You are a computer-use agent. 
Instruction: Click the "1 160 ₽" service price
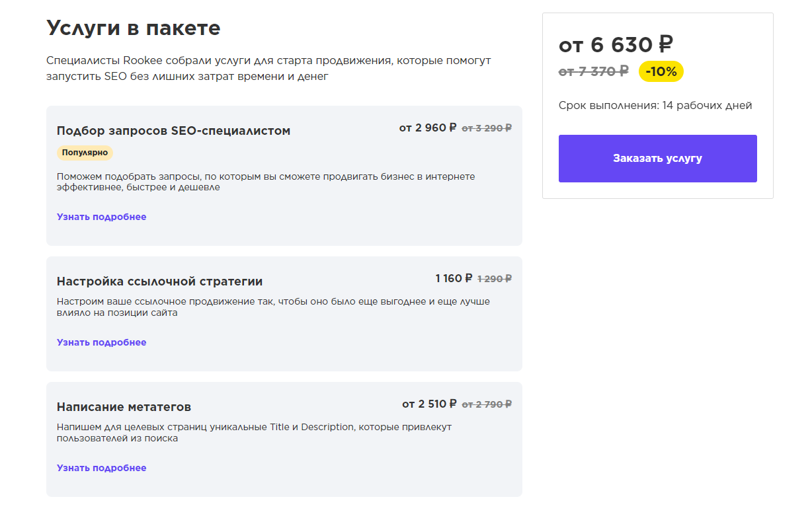pos(454,279)
